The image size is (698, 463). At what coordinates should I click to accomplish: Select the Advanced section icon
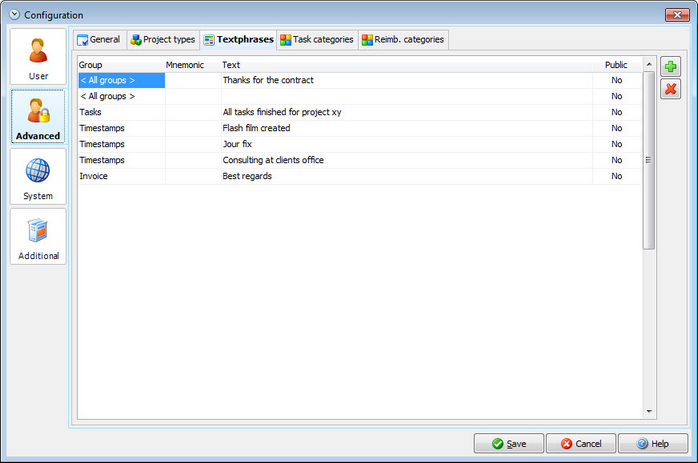coord(38,116)
